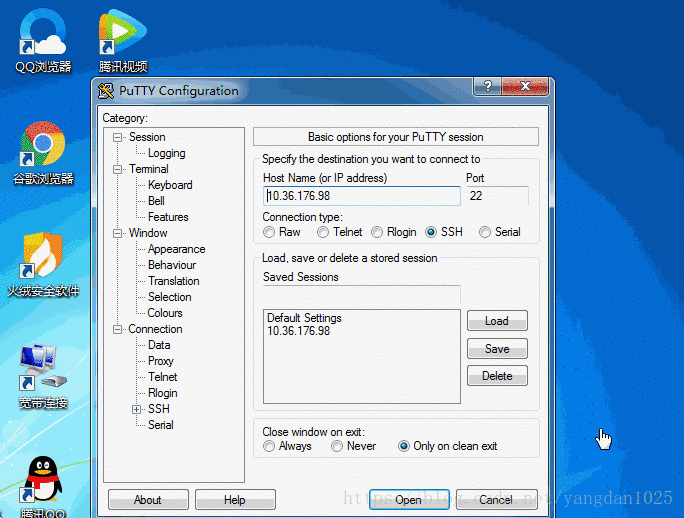
Task: Click the Delete session button
Action: coord(497,376)
